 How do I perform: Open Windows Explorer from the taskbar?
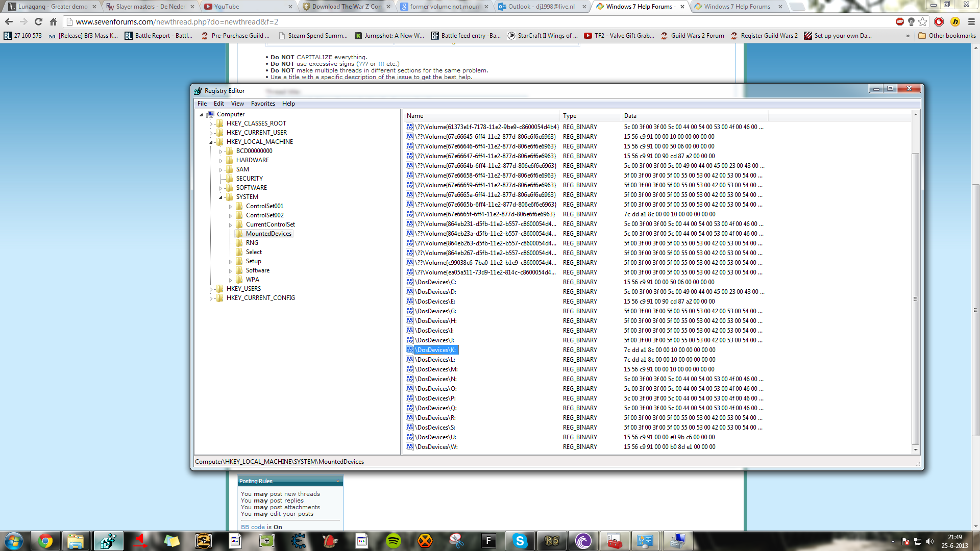(76, 541)
